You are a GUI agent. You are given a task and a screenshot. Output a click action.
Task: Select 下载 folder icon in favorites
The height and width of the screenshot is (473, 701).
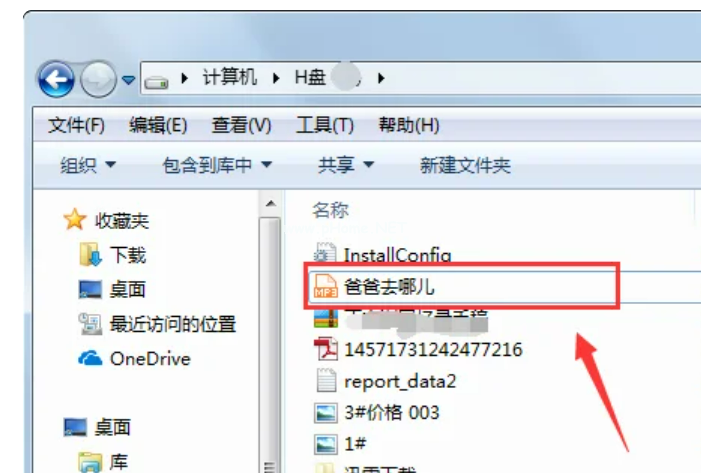coord(90,254)
